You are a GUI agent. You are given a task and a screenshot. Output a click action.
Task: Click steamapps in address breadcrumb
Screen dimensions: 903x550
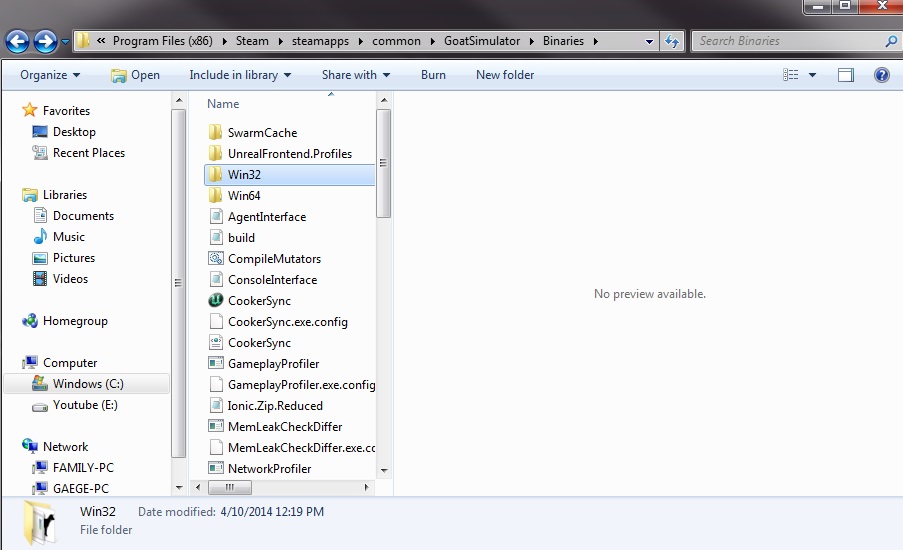point(320,41)
